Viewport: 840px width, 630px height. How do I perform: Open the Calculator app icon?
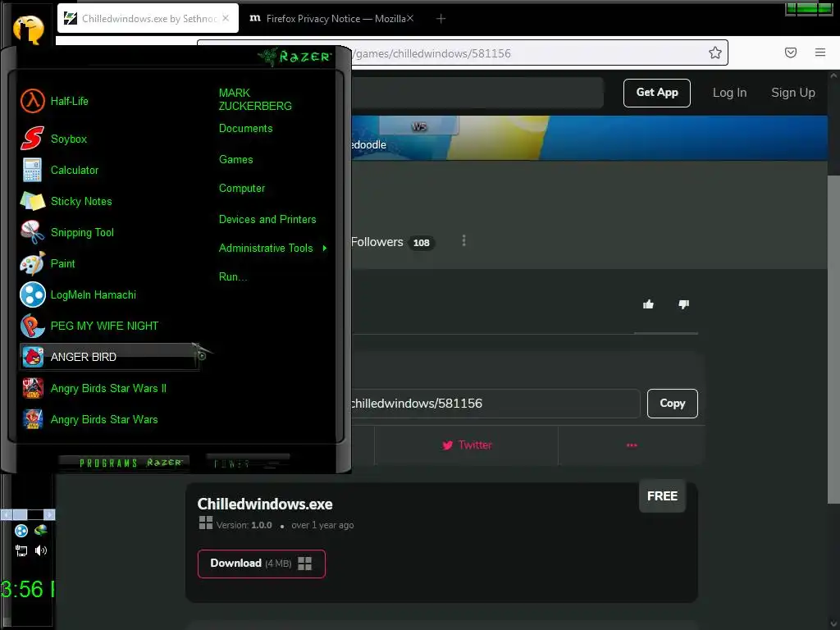32,171
